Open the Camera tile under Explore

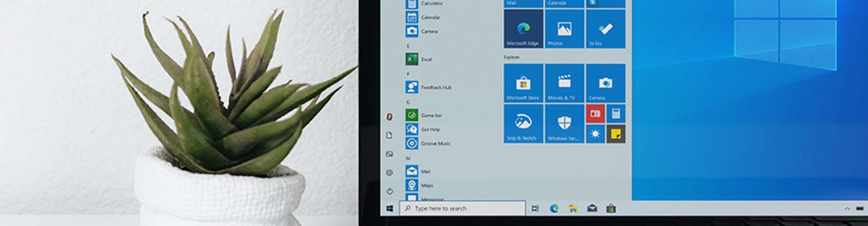[605, 83]
